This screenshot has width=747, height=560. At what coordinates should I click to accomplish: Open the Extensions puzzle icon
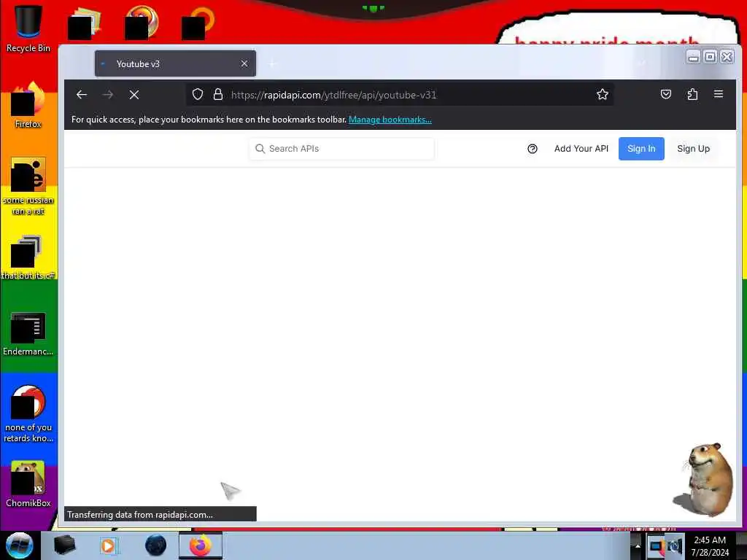(x=692, y=94)
